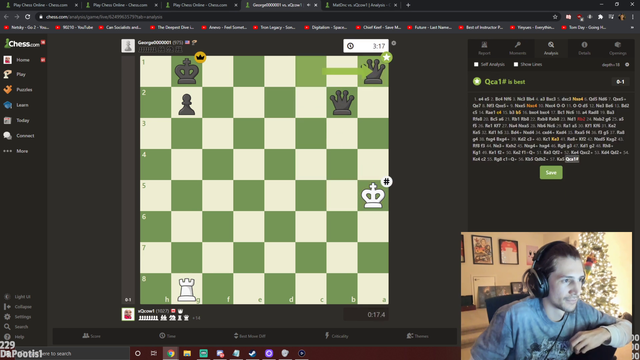Open Windows Task View in taskbar
Image resolution: width=640 pixels, height=360 pixels.
pyautogui.click(x=153, y=353)
